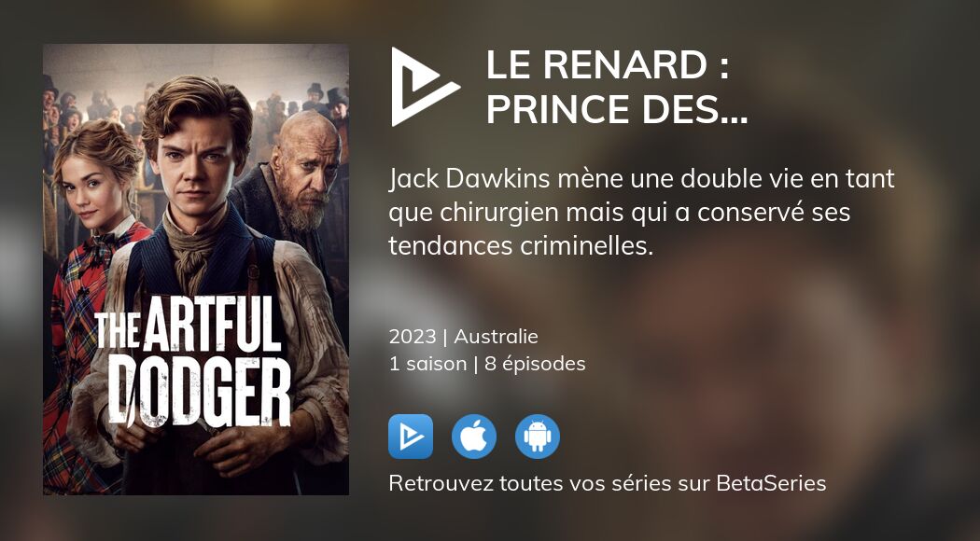
Task: Click the young man's face in poster center
Action: tap(195, 163)
